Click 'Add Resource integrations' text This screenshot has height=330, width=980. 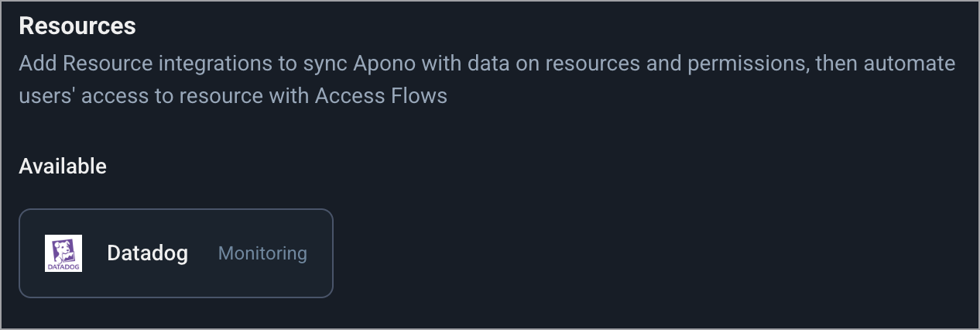(145, 63)
